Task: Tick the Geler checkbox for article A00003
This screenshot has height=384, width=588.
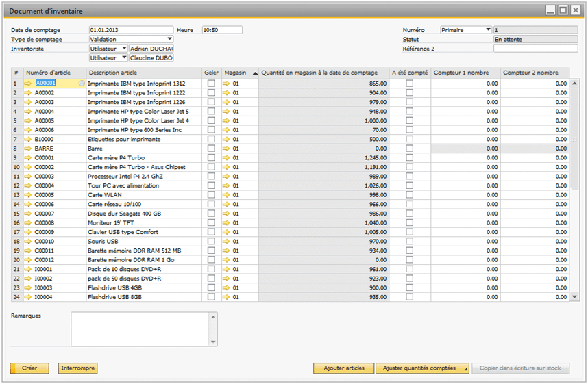Action: [x=211, y=102]
